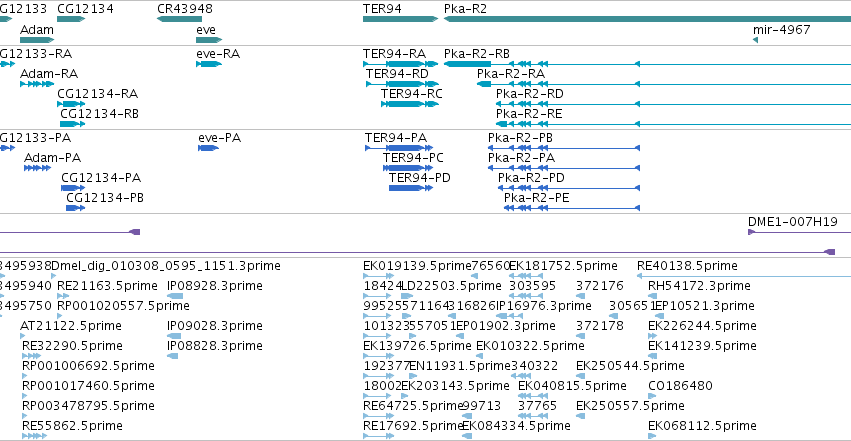Select transcript TER94-RD
Image resolution: width=851 pixels, height=441 pixels.
[x=402, y=84]
